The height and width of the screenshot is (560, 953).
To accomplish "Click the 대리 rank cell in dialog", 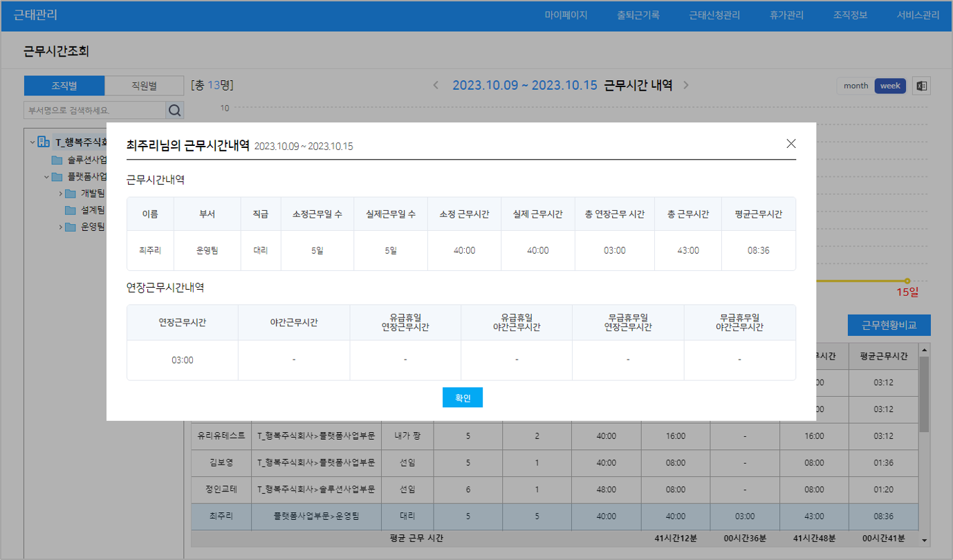I will pyautogui.click(x=261, y=250).
